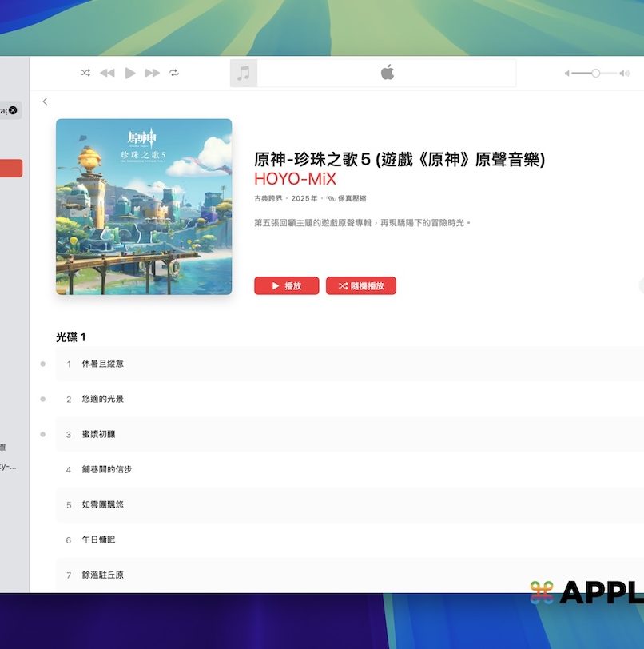Toggle shuffle in the playback toolbar
The image size is (644, 649).
click(85, 73)
